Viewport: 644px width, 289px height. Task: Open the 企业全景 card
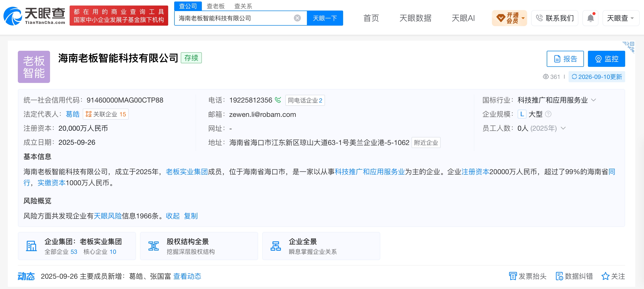pos(321,246)
